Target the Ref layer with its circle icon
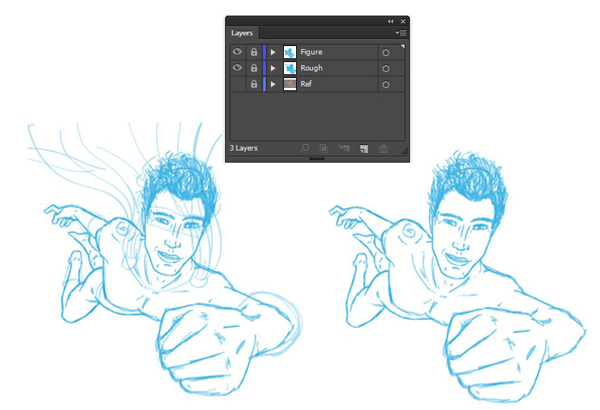Image resolution: width=600 pixels, height=410 pixels. tap(386, 85)
